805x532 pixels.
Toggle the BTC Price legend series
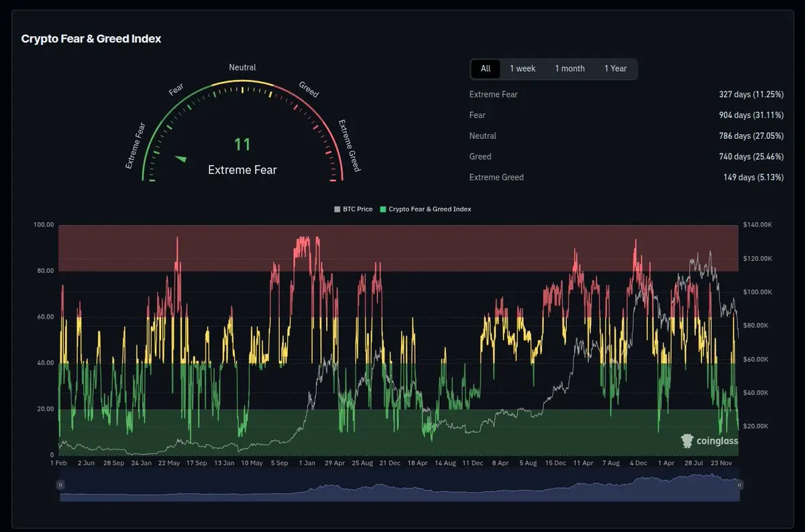[x=354, y=209]
